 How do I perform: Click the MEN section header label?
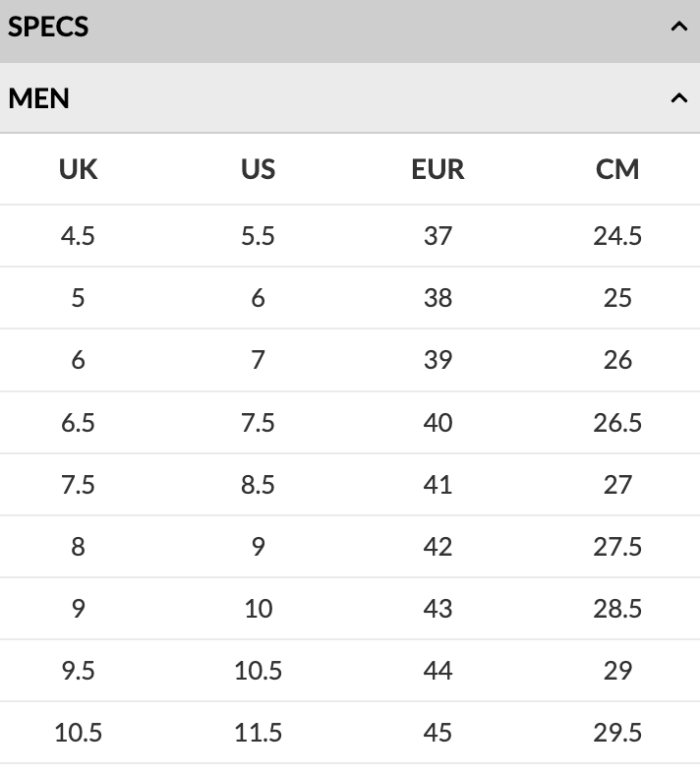39,98
